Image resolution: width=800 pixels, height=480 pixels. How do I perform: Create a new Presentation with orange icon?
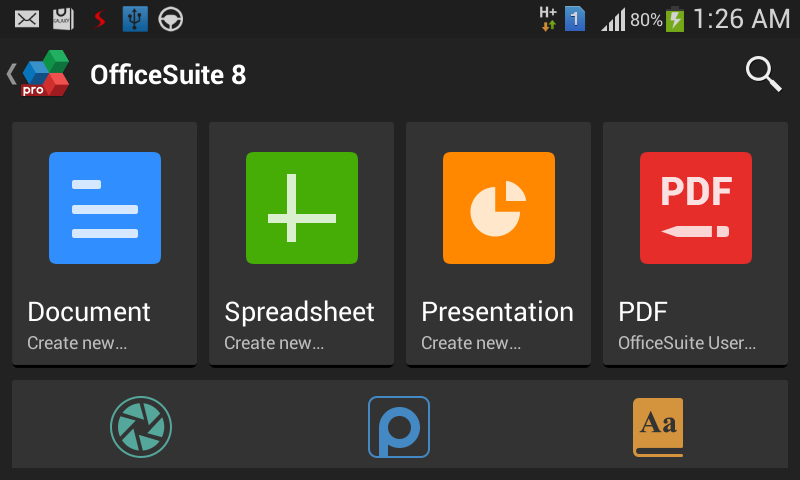[x=499, y=208]
